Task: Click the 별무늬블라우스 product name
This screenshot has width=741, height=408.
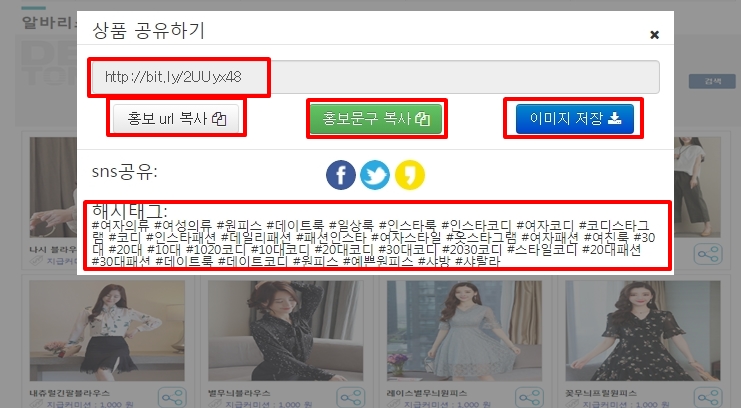Action: [x=240, y=393]
